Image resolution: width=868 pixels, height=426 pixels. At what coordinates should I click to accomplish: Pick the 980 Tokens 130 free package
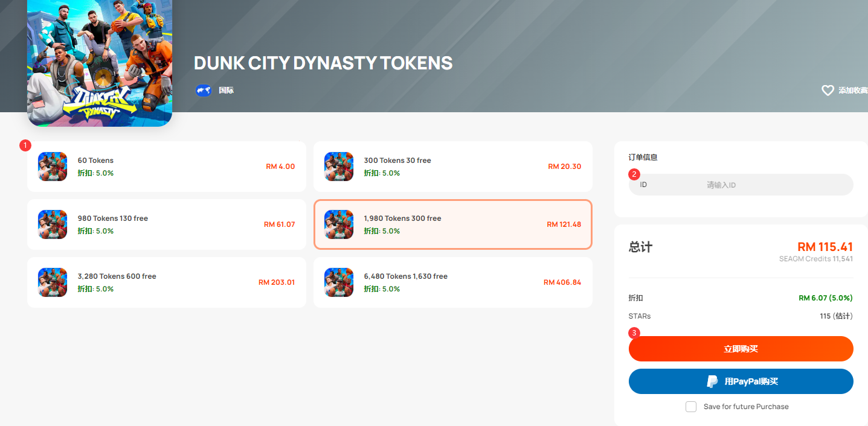[x=167, y=224]
